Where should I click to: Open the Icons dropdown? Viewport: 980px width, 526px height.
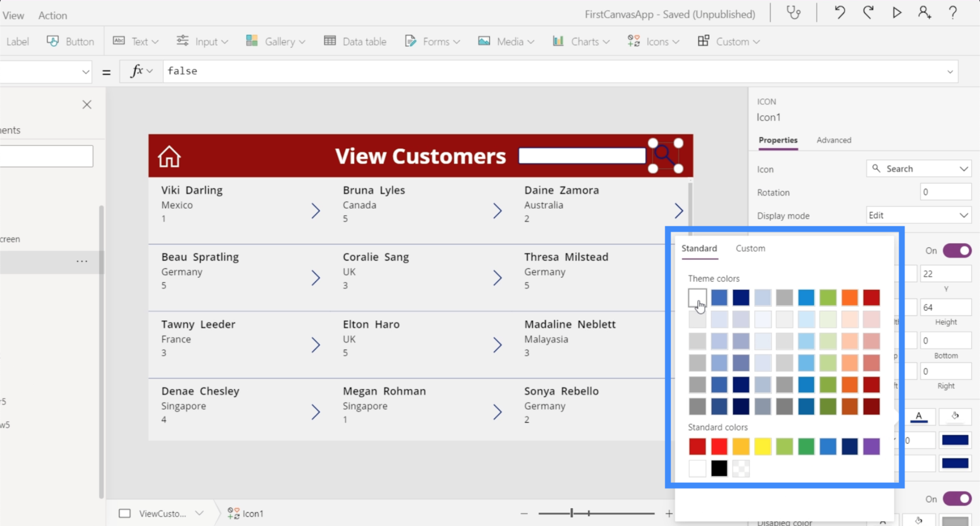click(653, 41)
